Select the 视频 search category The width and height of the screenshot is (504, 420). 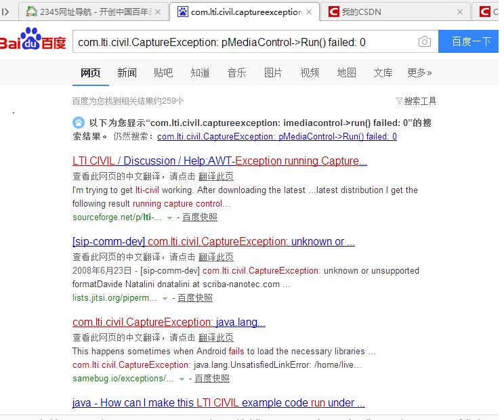[x=310, y=73]
